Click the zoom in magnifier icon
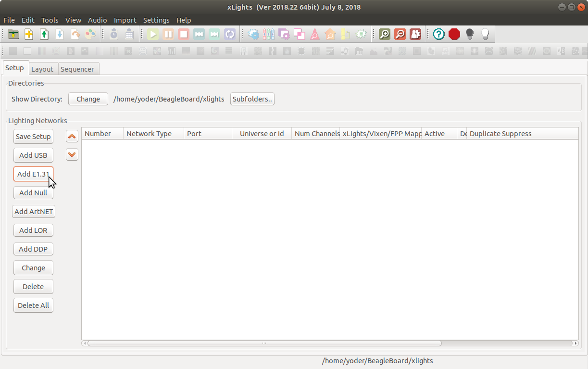Image resolution: width=588 pixels, height=369 pixels. click(x=384, y=34)
